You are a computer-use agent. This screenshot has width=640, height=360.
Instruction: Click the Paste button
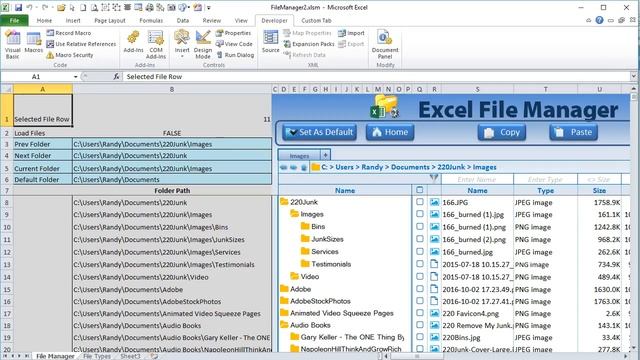[573, 132]
